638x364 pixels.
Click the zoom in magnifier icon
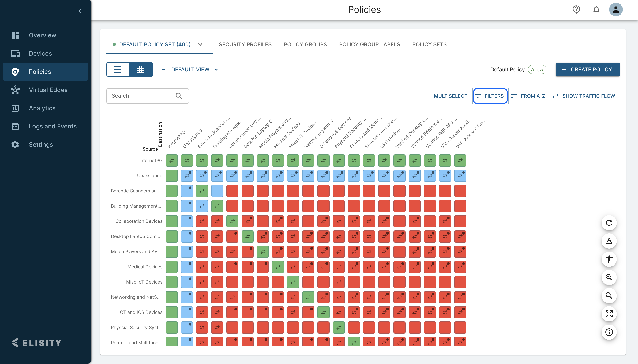(609, 277)
